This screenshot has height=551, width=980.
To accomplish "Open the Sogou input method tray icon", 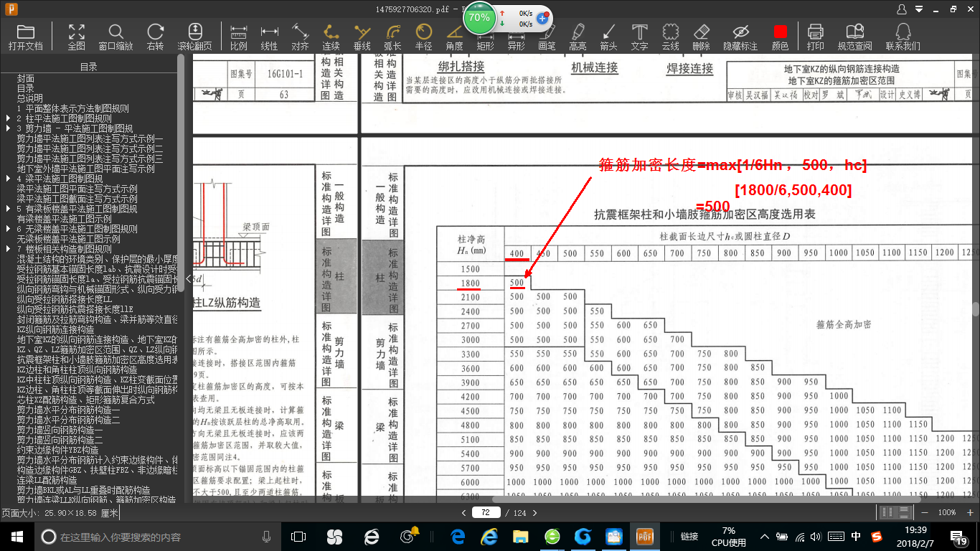I will 877,537.
